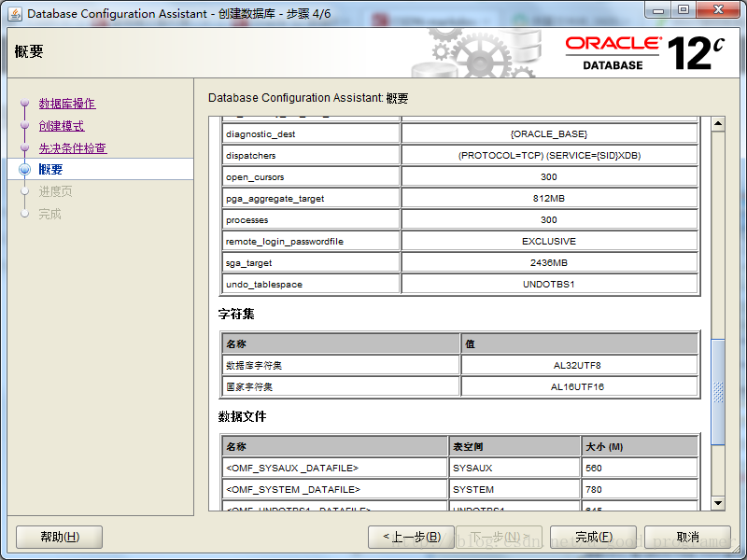The height and width of the screenshot is (560, 747).
Task: Select the UNDOTBS1 value cell
Action: (x=549, y=284)
